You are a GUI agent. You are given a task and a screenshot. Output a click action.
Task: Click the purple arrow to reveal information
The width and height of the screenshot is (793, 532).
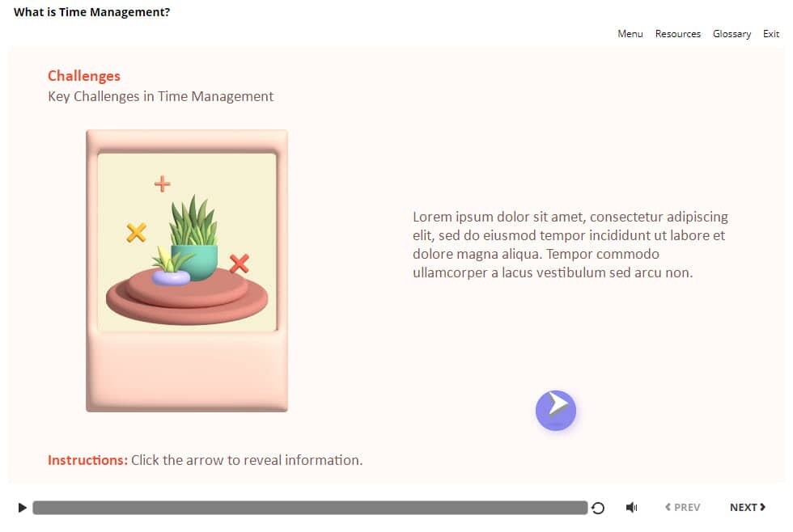[x=555, y=410]
